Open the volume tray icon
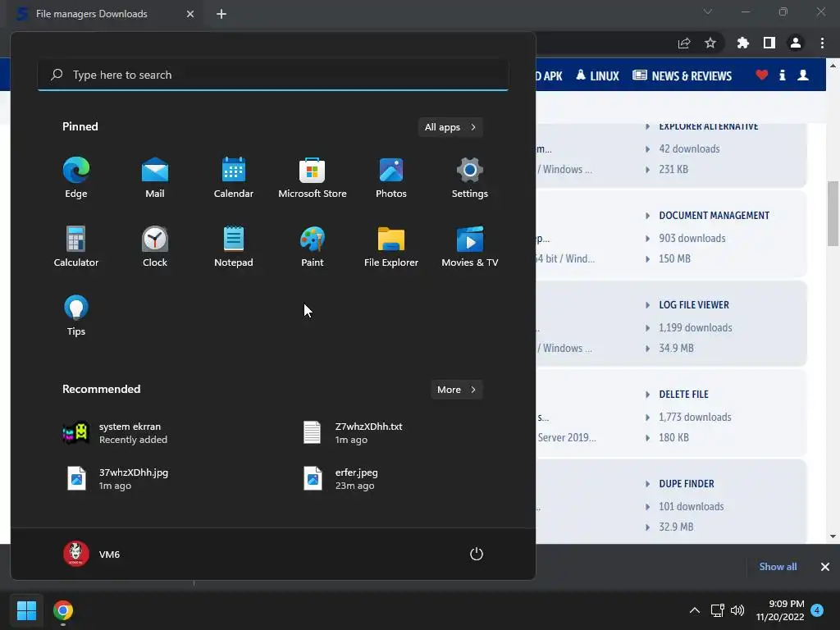Image resolution: width=840 pixels, height=630 pixels. click(x=737, y=610)
